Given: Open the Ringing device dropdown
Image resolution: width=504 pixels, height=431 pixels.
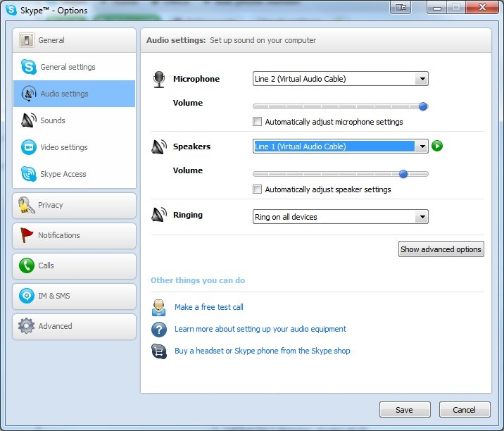Looking at the screenshot, I should (x=341, y=217).
